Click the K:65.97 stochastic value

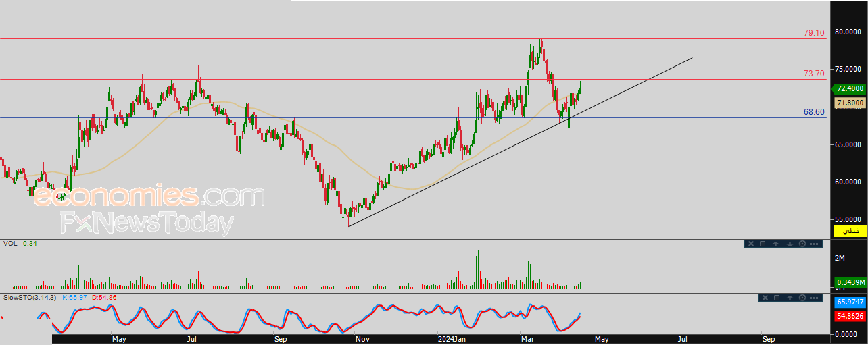click(75, 298)
